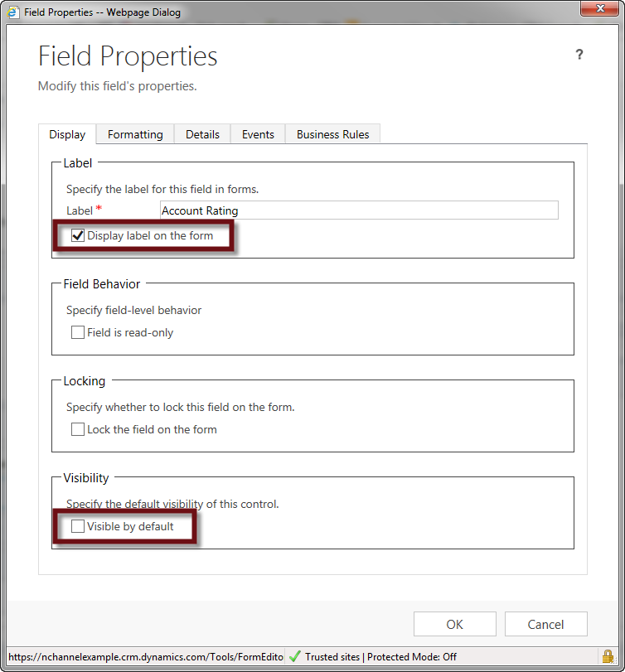Confirm changes with the OK button
The width and height of the screenshot is (625, 672).
pos(454,624)
